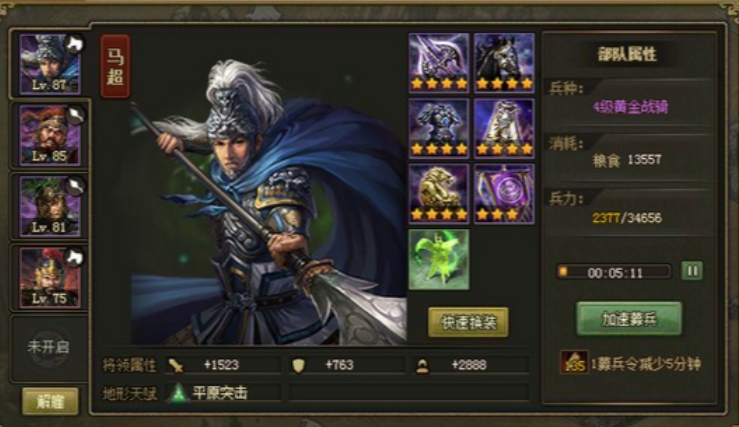Screen dimensions: 739x427
Task: Click the recruitment token icon showing 135
Action: pos(574,362)
